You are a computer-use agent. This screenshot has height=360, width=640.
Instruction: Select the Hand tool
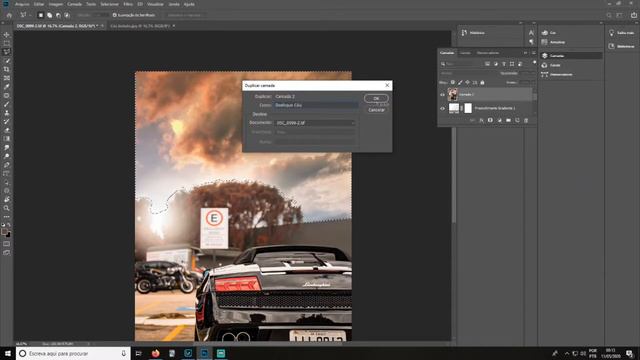tap(7, 200)
